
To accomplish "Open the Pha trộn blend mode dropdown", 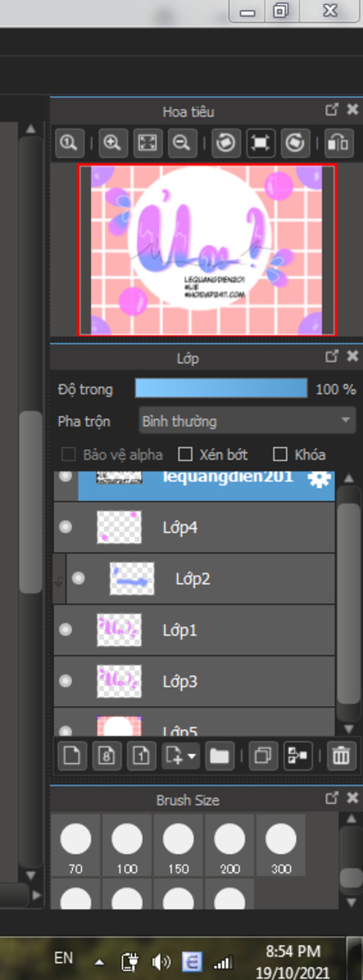I will pos(247,421).
